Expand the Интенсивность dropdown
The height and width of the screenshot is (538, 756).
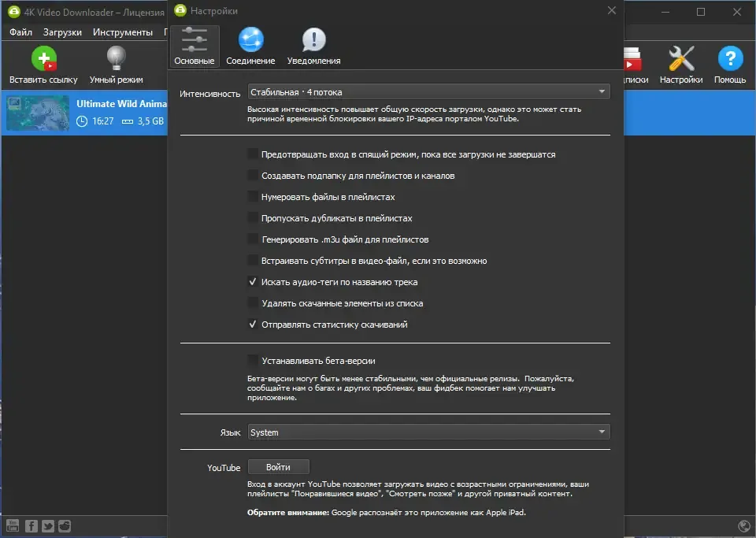tap(428, 92)
